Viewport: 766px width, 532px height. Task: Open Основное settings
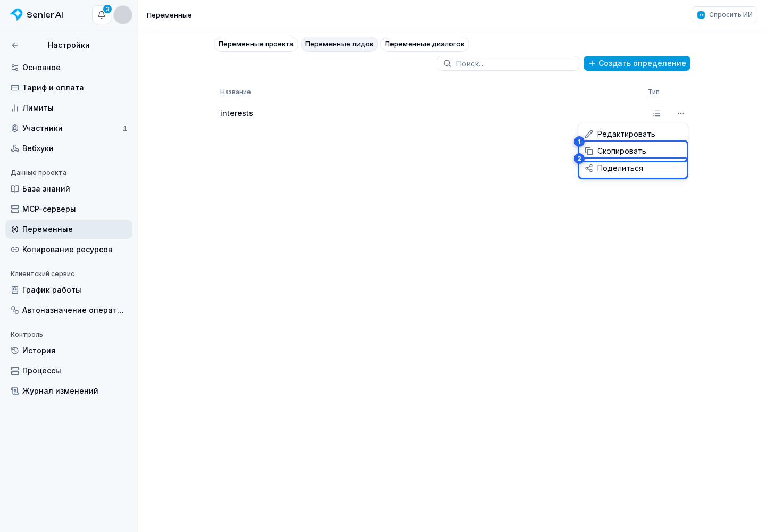click(69, 68)
